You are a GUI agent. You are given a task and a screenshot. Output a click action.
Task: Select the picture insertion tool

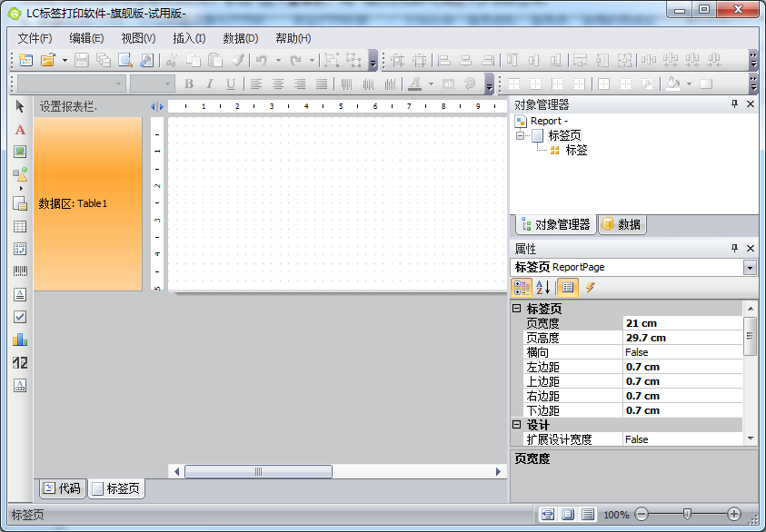(x=19, y=152)
